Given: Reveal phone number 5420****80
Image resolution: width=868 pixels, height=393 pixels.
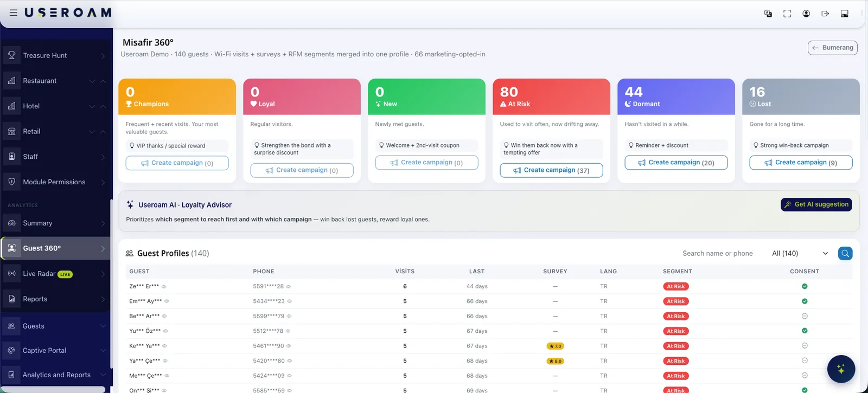Looking at the screenshot, I should [289, 360].
